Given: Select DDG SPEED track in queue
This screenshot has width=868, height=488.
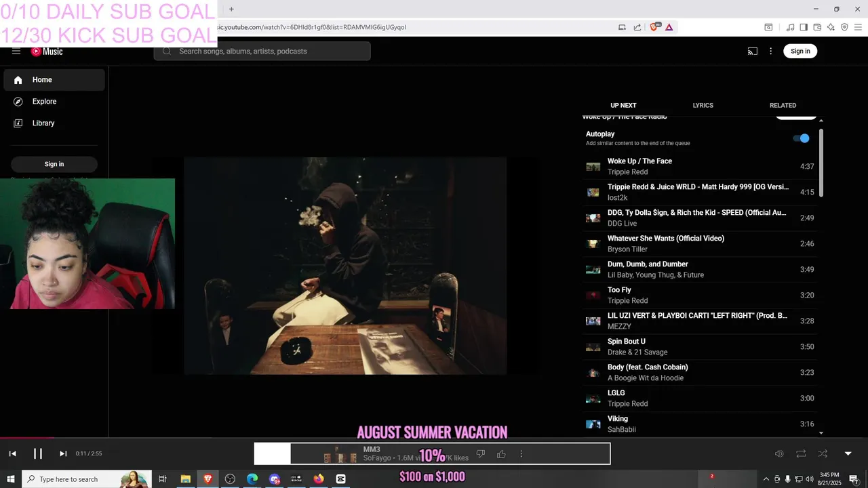Looking at the screenshot, I should tap(700, 218).
